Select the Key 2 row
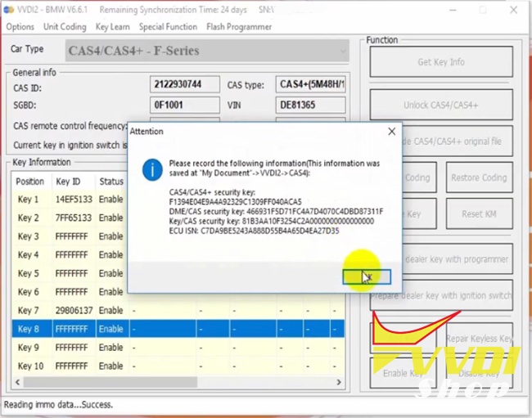This screenshot has height=418, width=532. (x=70, y=218)
